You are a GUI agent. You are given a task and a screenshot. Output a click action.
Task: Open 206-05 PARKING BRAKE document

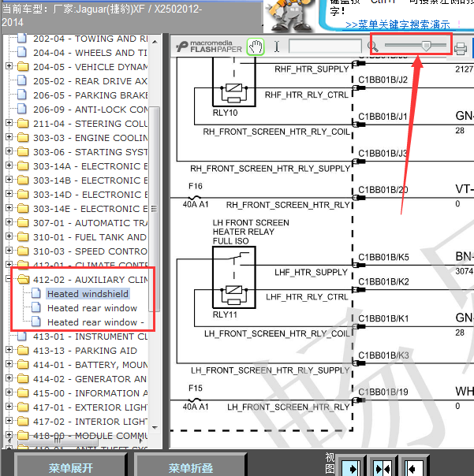(90, 95)
